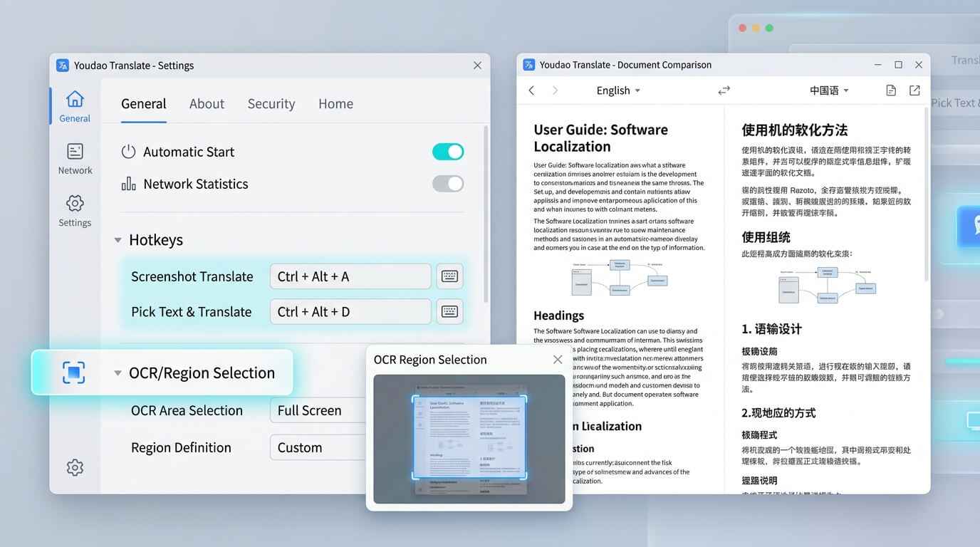
Task: Open the Settings gear in the sidebar
Action: coord(75,211)
